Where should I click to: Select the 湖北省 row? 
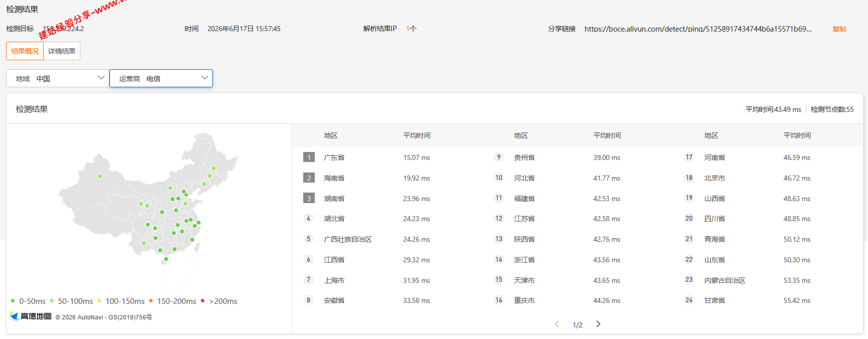[387, 219]
